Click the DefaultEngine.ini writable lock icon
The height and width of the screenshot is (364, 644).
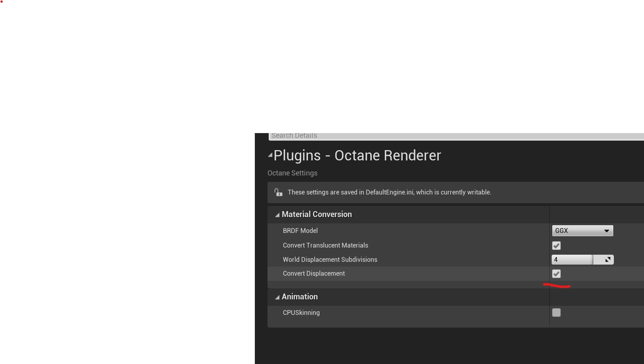click(x=278, y=192)
